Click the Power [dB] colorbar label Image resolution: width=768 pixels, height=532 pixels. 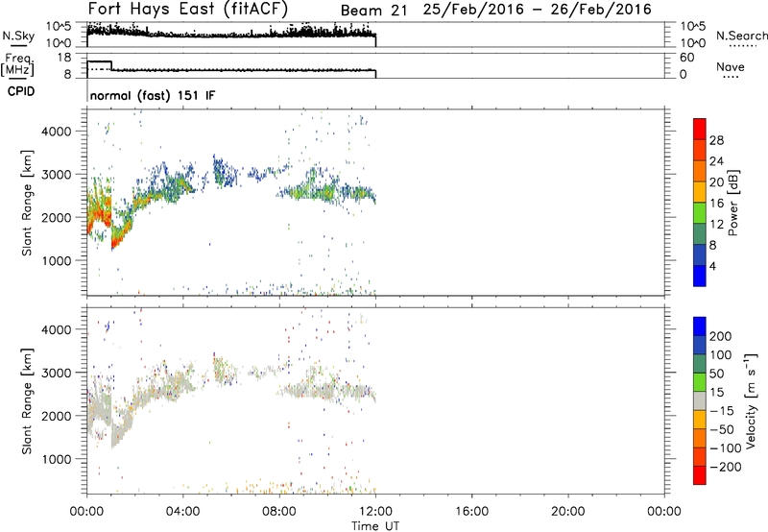tap(732, 203)
